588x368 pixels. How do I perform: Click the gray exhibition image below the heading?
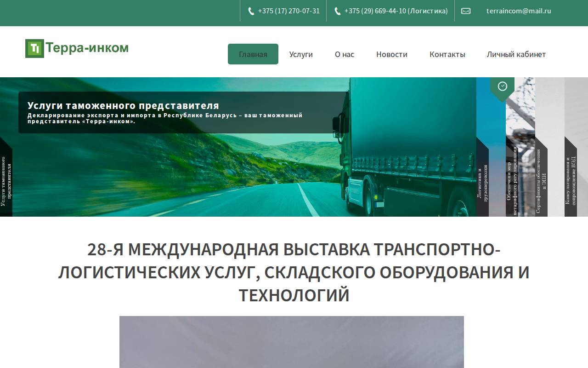click(x=292, y=342)
